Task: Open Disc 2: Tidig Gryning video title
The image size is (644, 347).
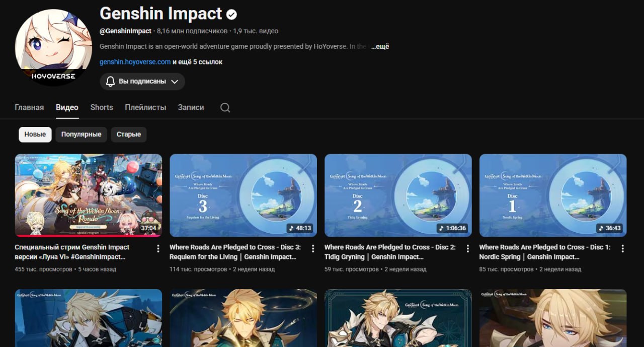Action: [390, 252]
